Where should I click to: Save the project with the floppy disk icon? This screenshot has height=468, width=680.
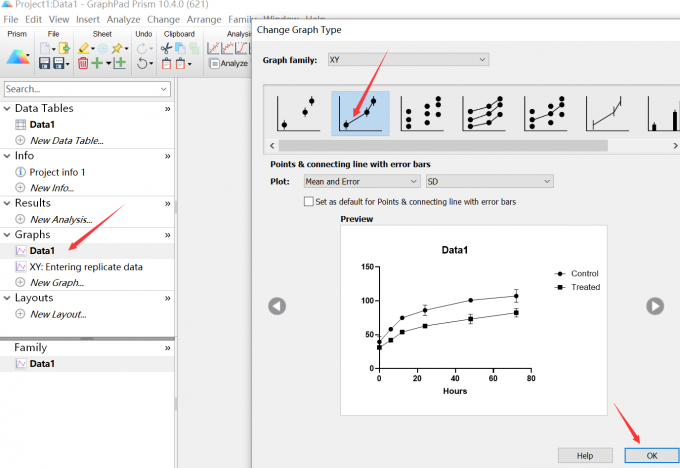[44, 63]
